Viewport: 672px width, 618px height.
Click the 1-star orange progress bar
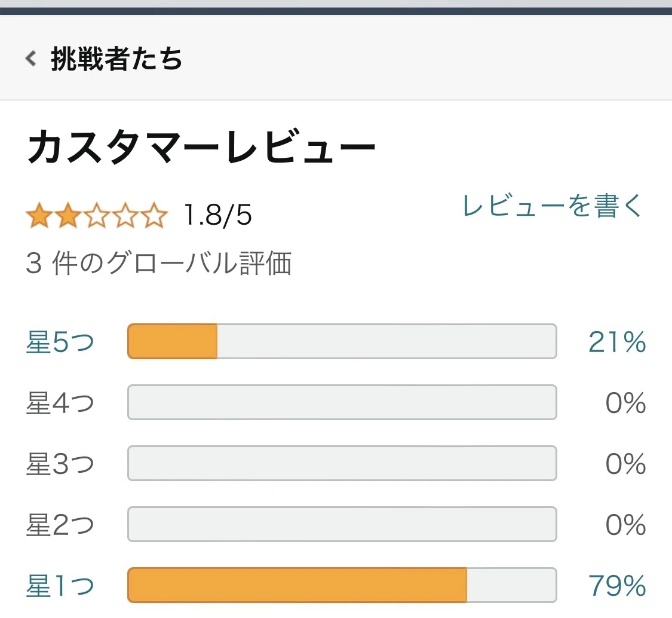point(342,585)
